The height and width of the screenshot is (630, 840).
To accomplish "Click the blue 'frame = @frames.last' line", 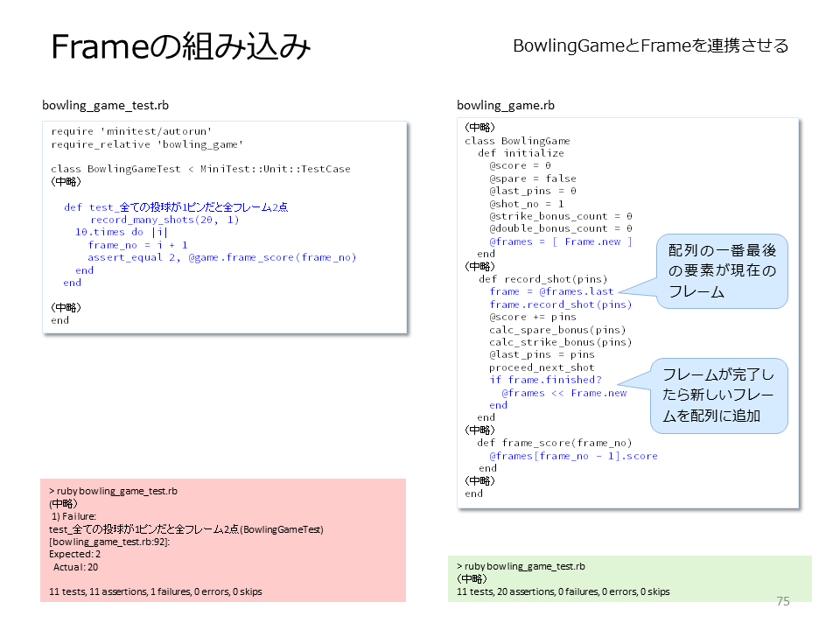I will click(551, 291).
